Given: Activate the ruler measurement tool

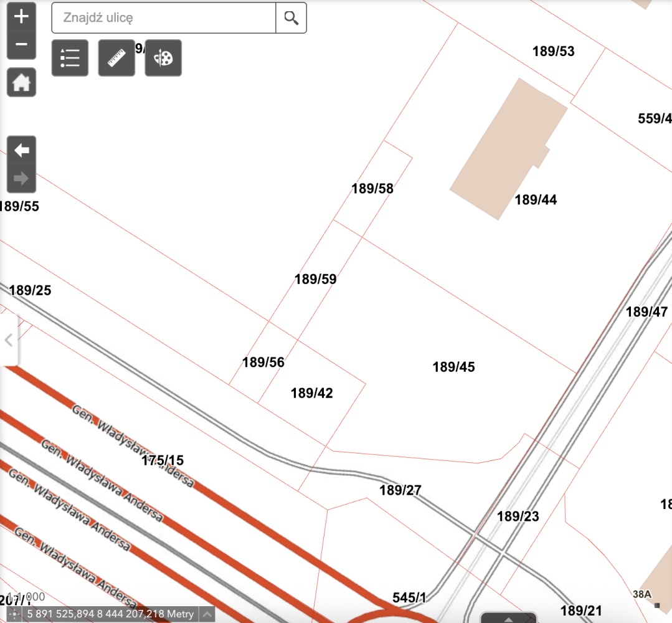Looking at the screenshot, I should pos(116,58).
